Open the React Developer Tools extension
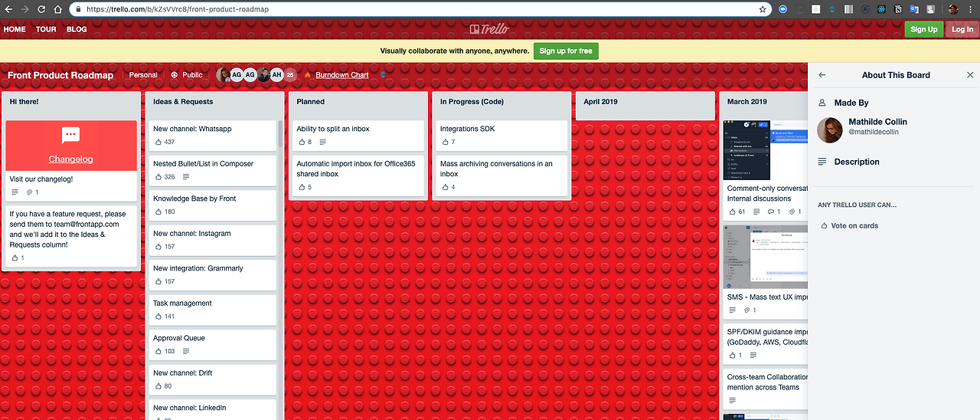This screenshot has height=420, width=980. coord(882,9)
